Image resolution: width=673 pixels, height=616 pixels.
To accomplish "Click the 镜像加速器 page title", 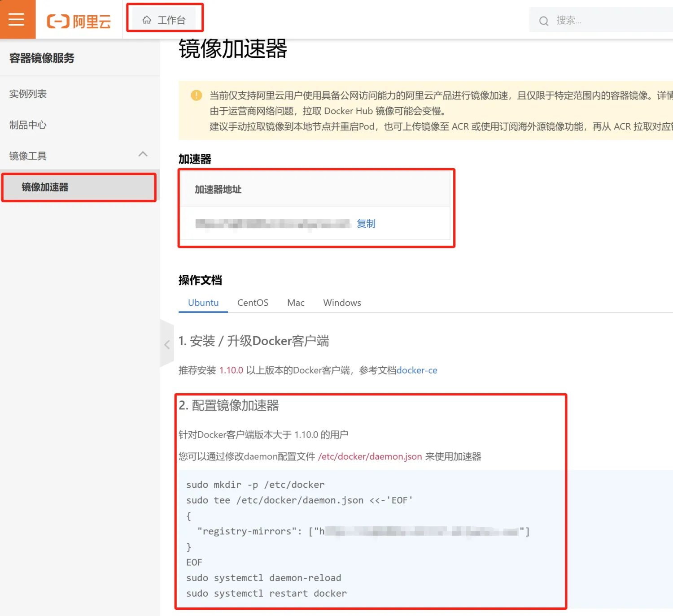I will (233, 48).
